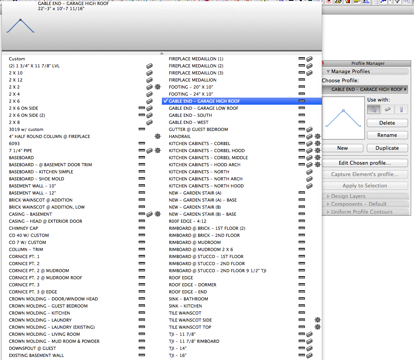Select GABLE END - SOUTH profile
Screen dimensions: 416x360
[x=190, y=115]
